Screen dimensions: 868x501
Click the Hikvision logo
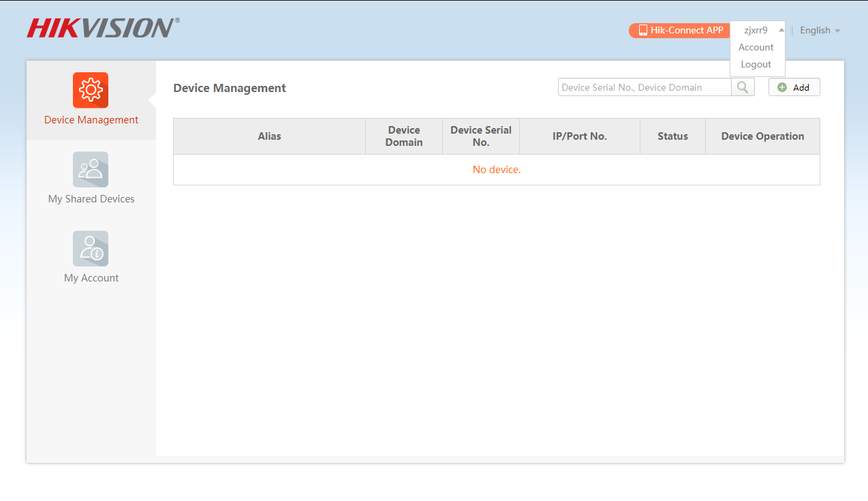coord(103,28)
